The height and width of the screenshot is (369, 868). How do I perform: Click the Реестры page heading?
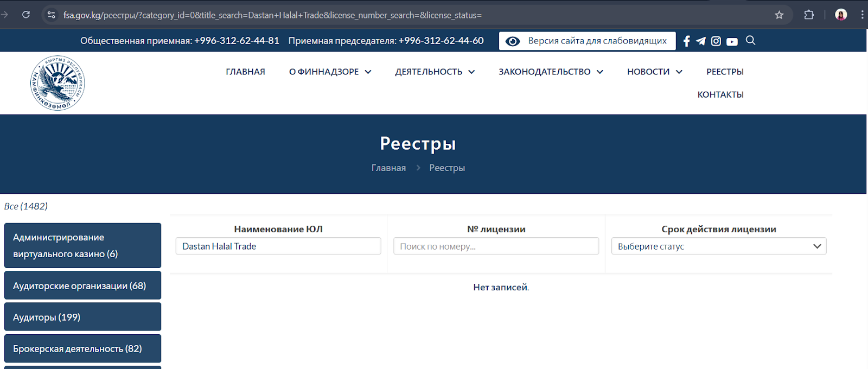click(418, 143)
